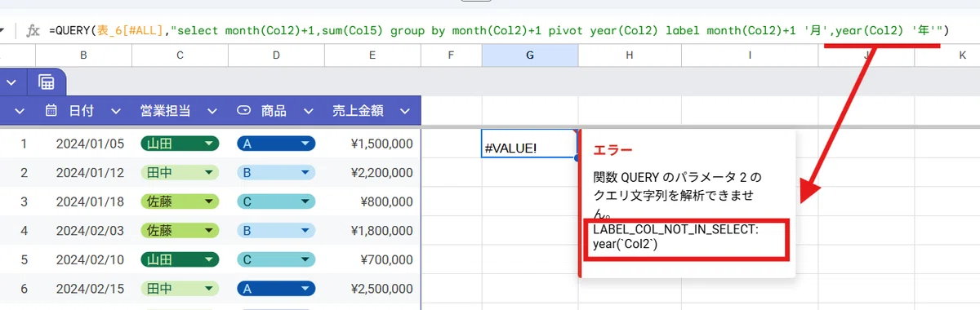
Task: Open the 佐藤 chip in the 2024/02/03 row
Action: (x=180, y=231)
